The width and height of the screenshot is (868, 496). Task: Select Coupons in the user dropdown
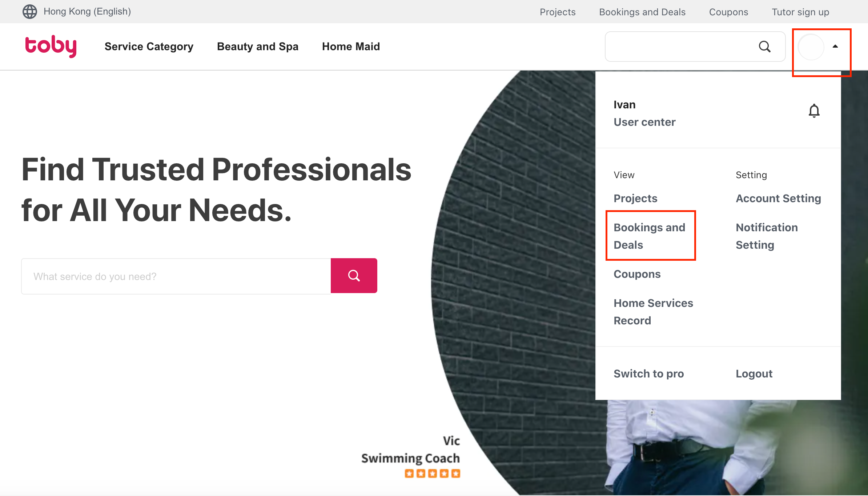click(x=637, y=274)
